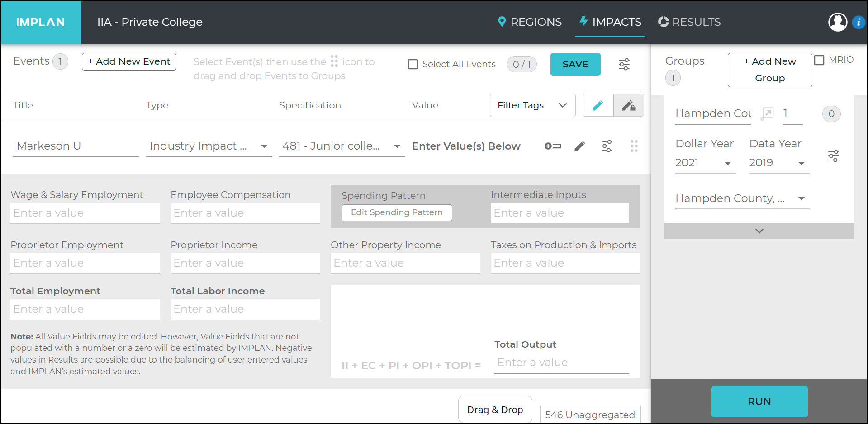
Task: Open the user profile avatar
Action: pyautogui.click(x=837, y=22)
